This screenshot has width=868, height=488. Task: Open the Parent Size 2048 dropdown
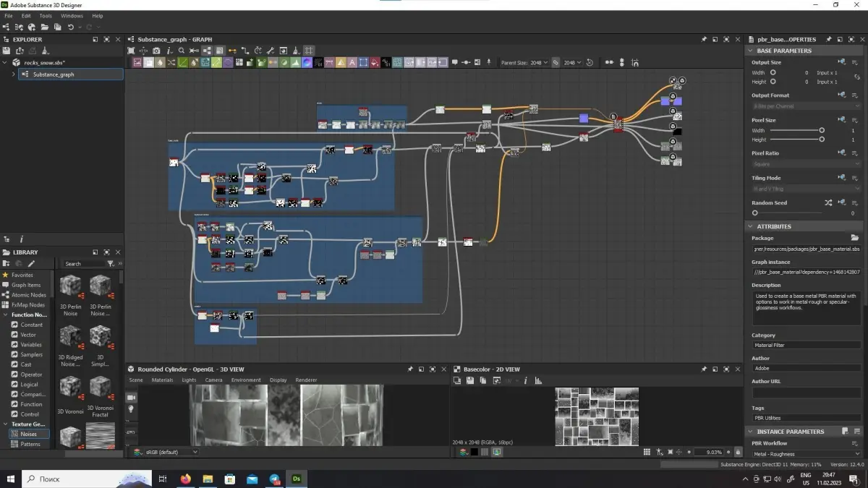coord(539,63)
